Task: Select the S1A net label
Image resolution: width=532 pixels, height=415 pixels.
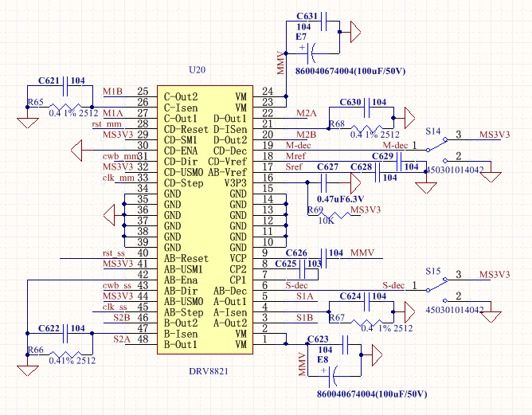Action: [305, 296]
